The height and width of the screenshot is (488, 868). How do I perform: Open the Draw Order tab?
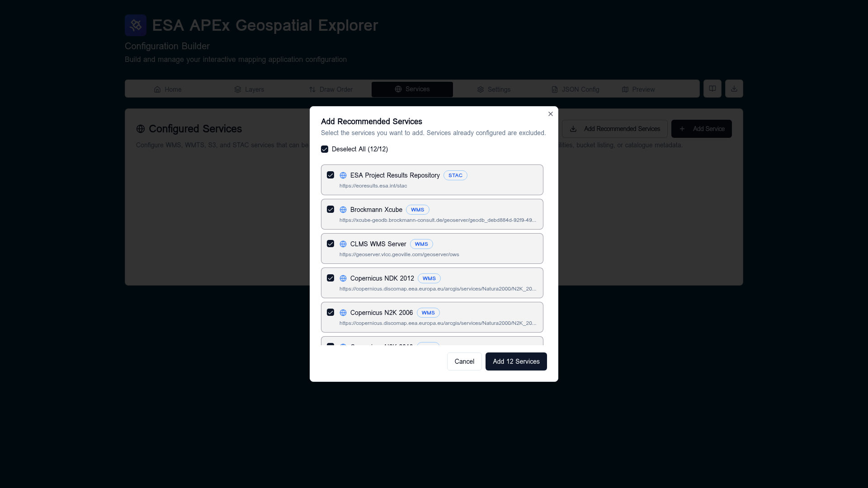pyautogui.click(x=330, y=89)
